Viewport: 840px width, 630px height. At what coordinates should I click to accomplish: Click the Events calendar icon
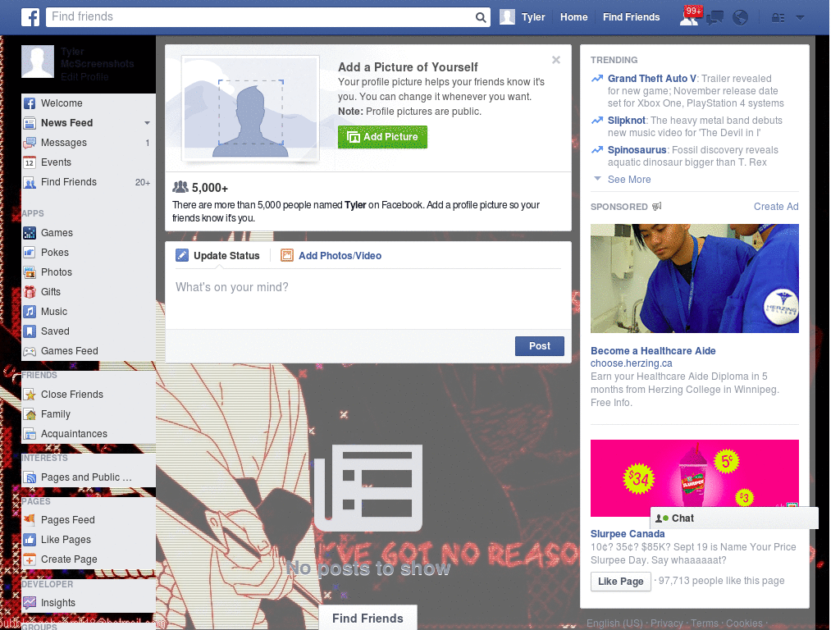(30, 162)
